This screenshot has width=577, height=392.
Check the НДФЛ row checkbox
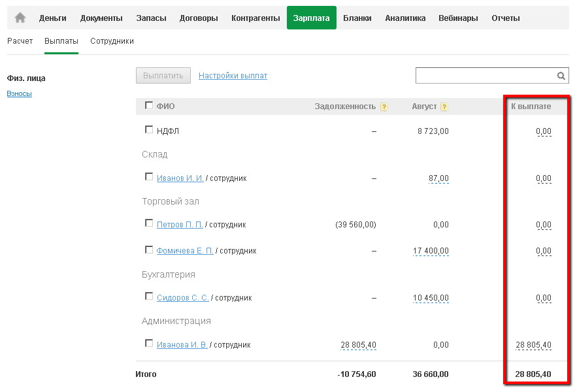[x=149, y=130]
